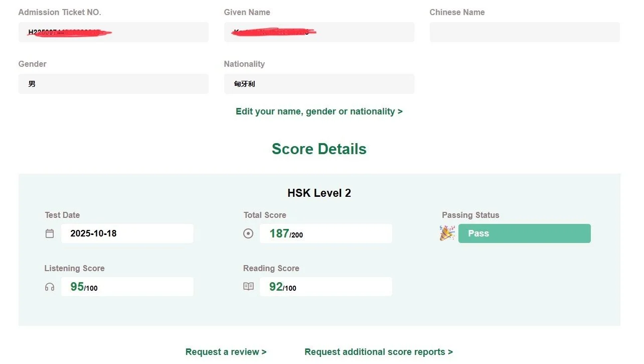Click the party popper icon by Pass
This screenshot has width=644, height=364.
coord(447,233)
